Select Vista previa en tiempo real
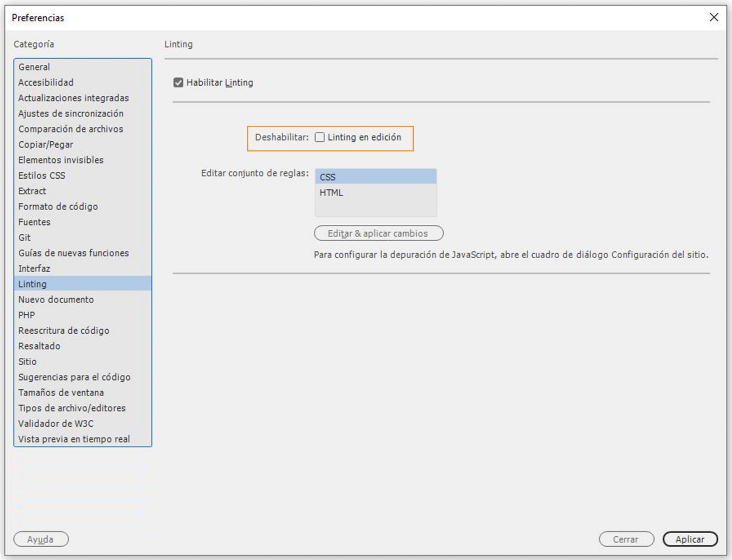732x560 pixels. coord(74,439)
